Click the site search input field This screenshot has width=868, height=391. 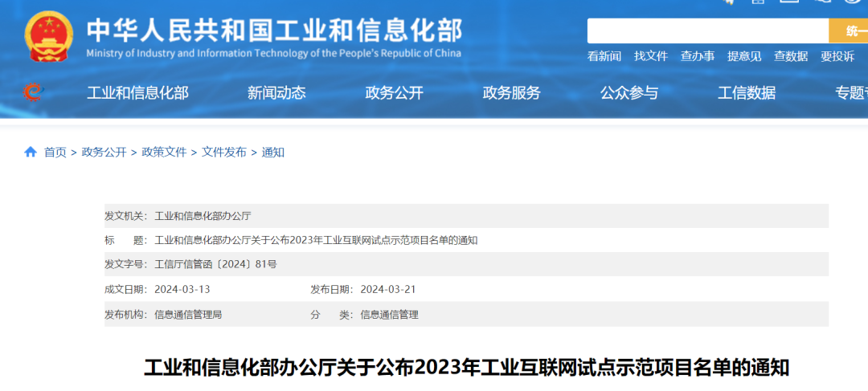[707, 31]
